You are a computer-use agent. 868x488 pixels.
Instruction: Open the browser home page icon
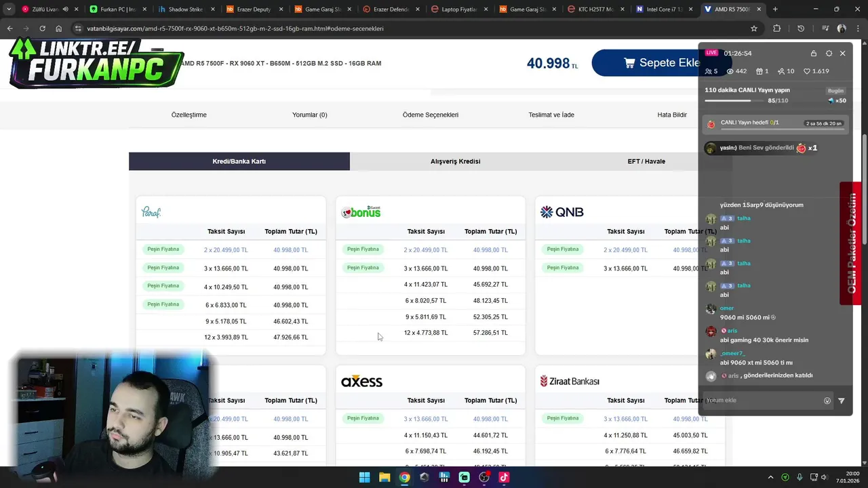coord(58,28)
